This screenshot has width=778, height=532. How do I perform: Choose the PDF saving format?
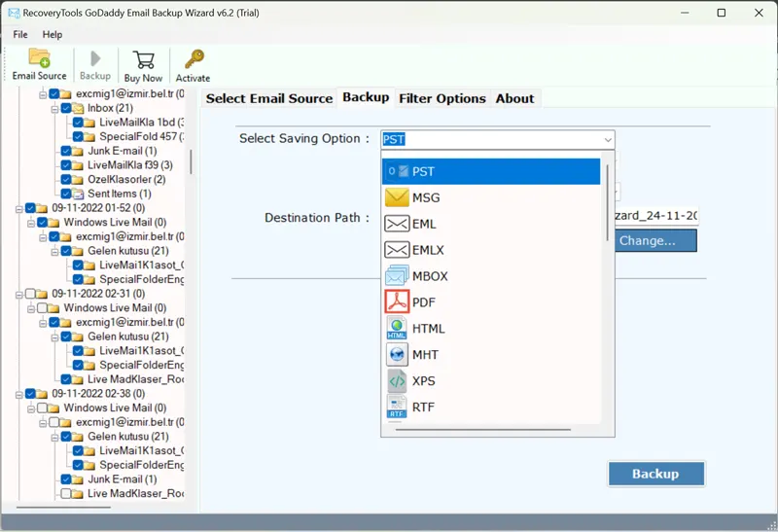click(x=424, y=302)
